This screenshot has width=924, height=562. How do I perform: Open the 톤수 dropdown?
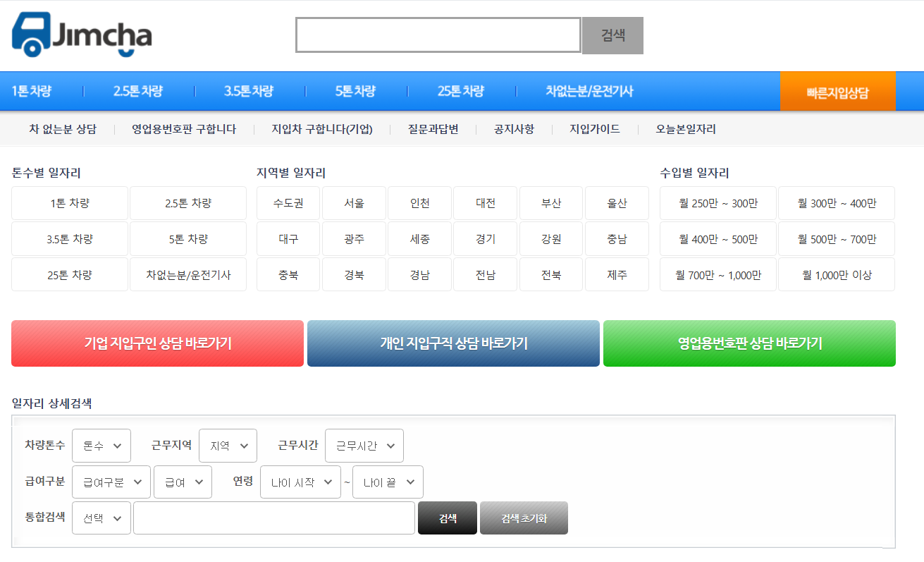(101, 446)
